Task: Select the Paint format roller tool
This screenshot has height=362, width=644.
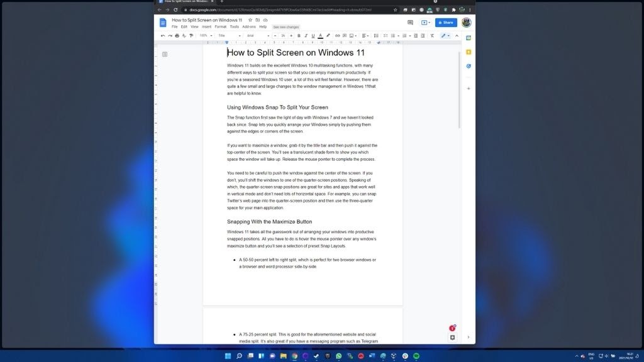Action: pyautogui.click(x=191, y=36)
